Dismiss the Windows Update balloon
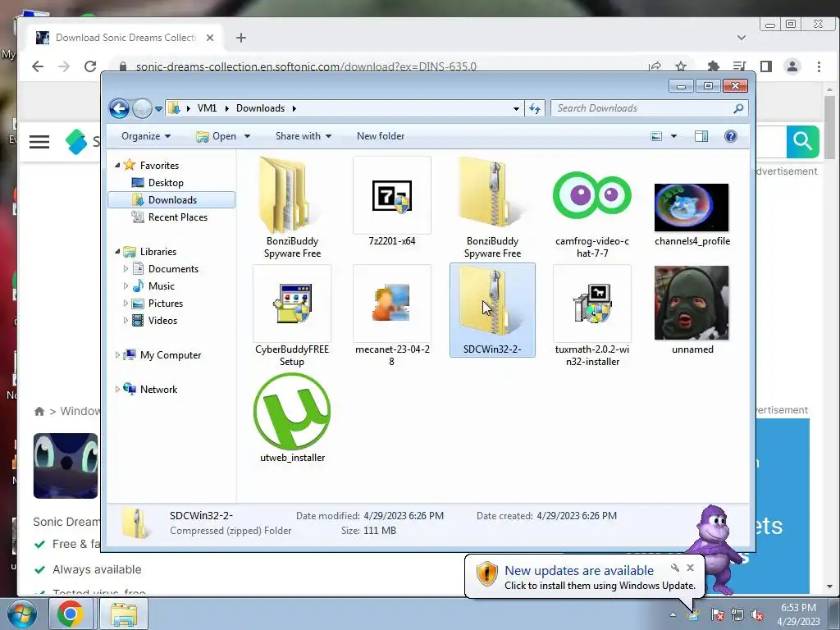Screen dimensions: 840x630 (691, 568)
